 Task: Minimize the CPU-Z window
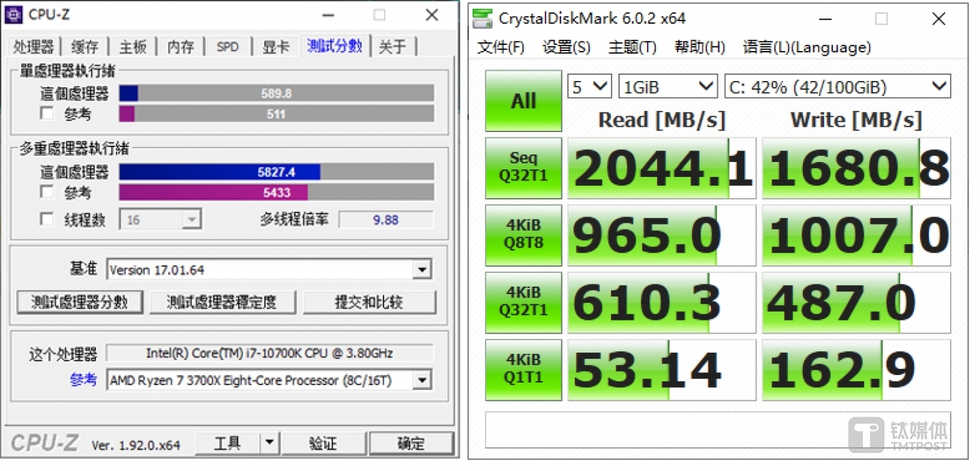(x=328, y=14)
